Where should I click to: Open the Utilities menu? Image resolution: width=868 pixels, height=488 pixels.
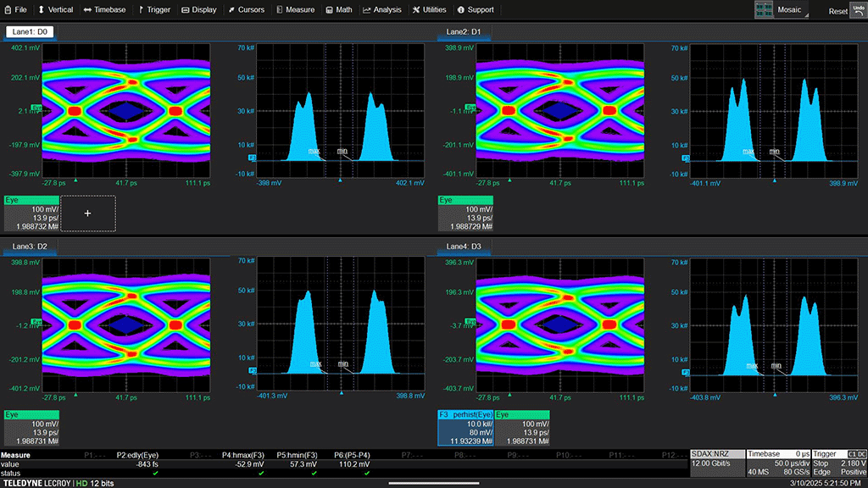(429, 10)
